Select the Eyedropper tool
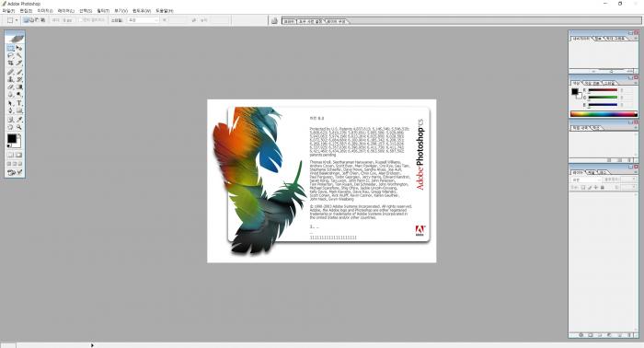644x348 pixels. tap(19, 120)
